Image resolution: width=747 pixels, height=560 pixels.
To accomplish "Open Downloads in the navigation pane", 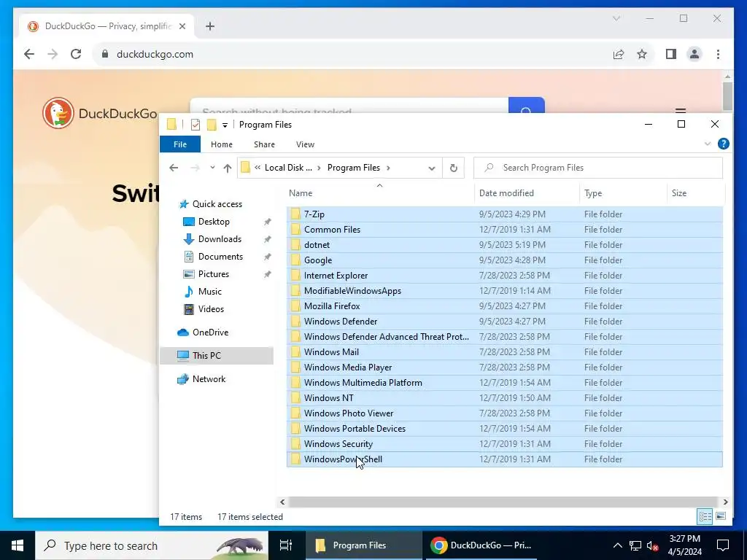I will pos(220,239).
